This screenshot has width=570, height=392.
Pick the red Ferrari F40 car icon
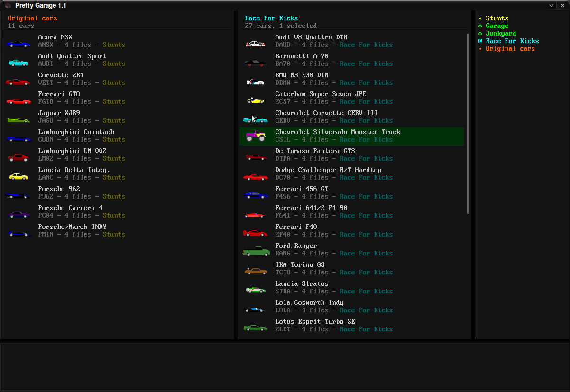[256, 233]
